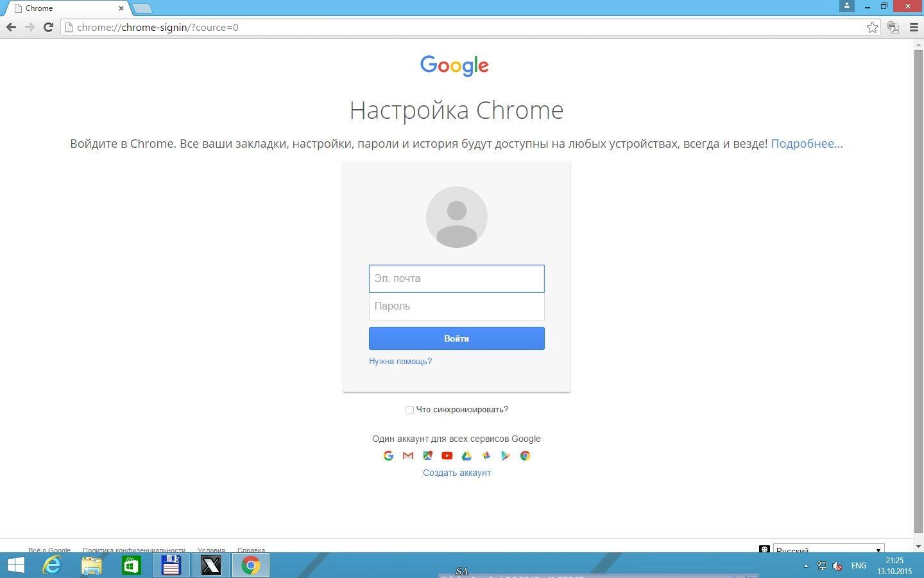The image size is (924, 578).
Task: Click the Войти sign-in button
Action: coord(457,338)
